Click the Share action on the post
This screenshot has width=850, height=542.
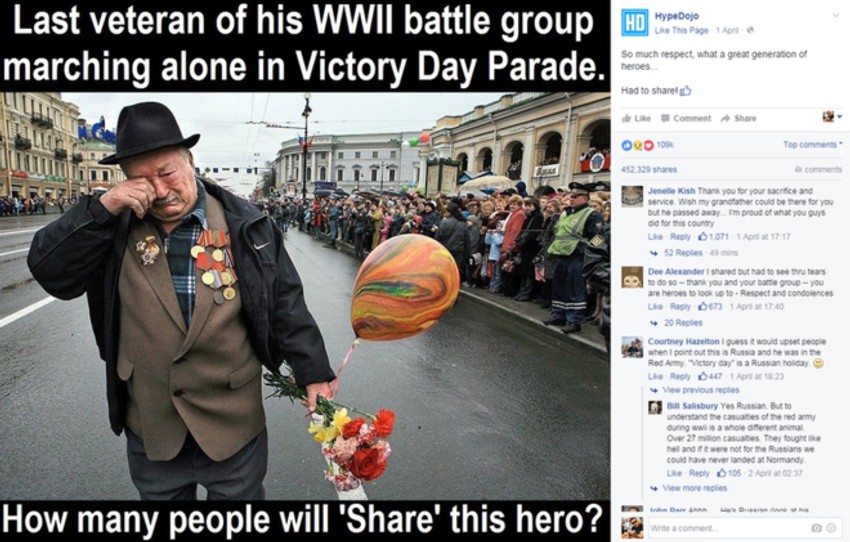tap(738, 118)
